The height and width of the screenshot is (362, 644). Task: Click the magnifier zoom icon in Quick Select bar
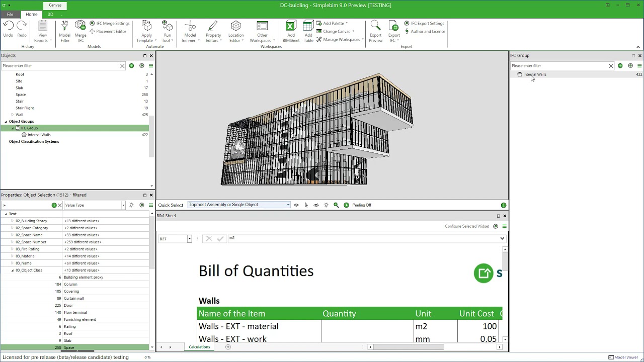[x=336, y=205]
